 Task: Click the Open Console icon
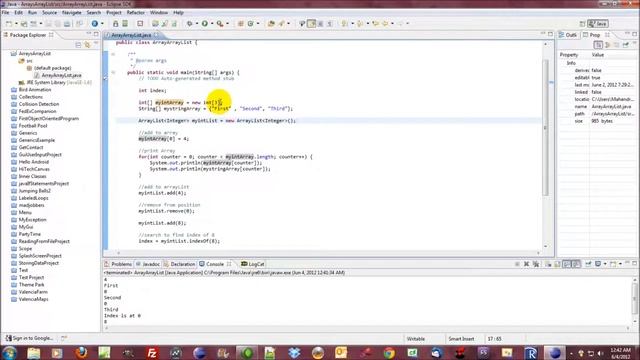[613, 264]
